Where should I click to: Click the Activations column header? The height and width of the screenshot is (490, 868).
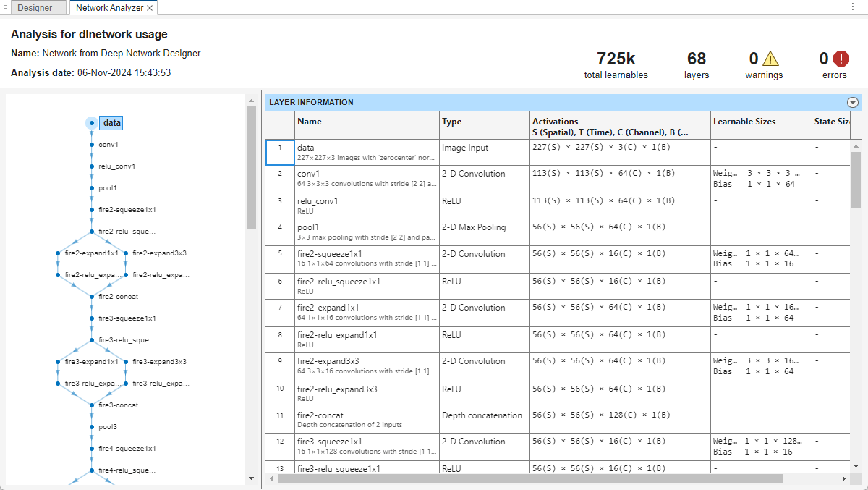[620, 124]
